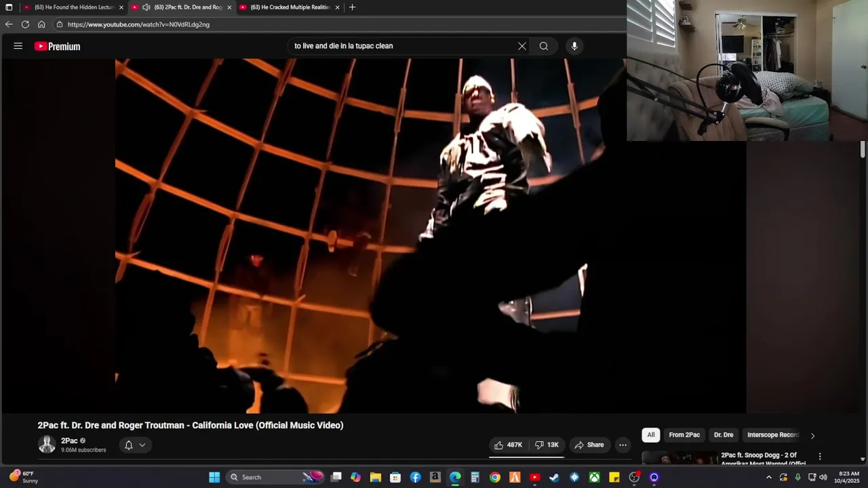
Task: Open 2Pac ft. Snoop Dogg video title
Action: tap(763, 459)
